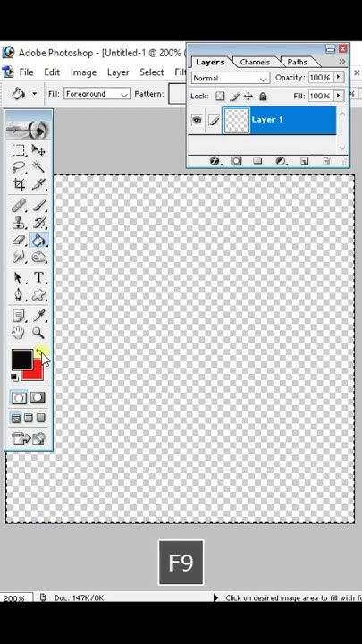The image size is (362, 644).
Task: Switch to Full Screen Mode
Action: point(40,418)
